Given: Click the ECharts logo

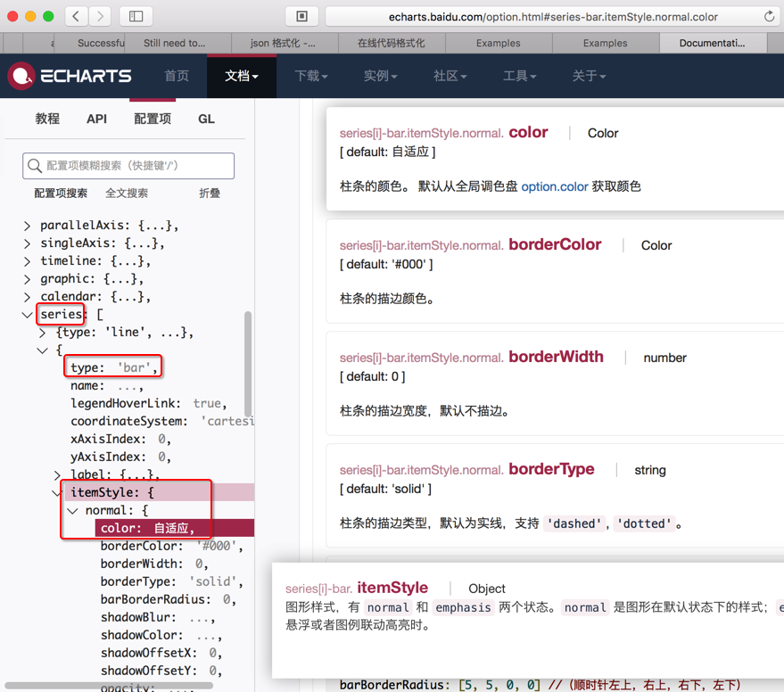Looking at the screenshot, I should (70, 76).
